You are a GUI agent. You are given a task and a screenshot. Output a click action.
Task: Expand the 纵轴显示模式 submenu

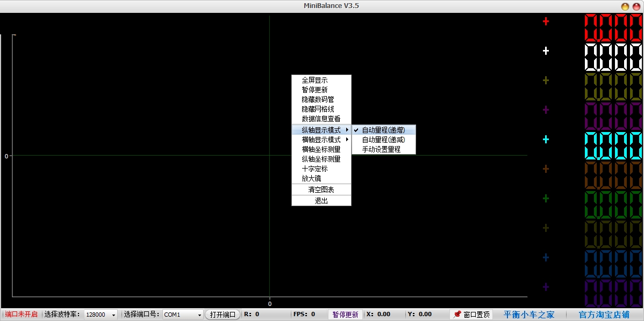pyautogui.click(x=321, y=130)
